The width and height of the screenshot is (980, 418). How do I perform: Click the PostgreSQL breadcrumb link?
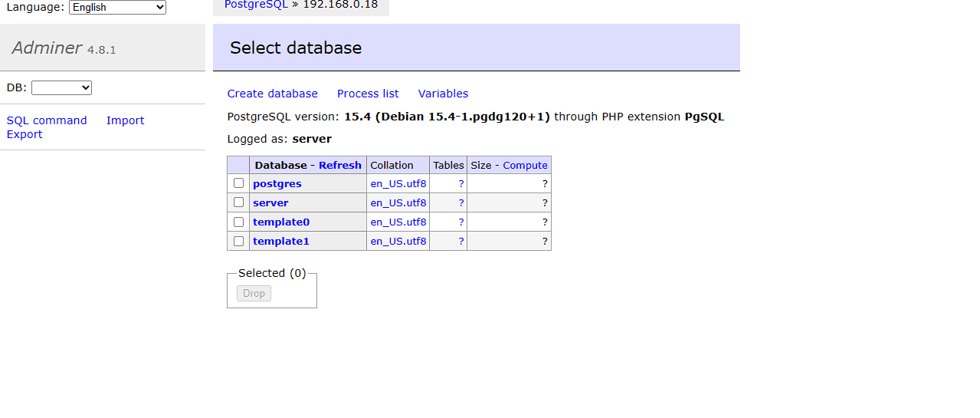[256, 5]
